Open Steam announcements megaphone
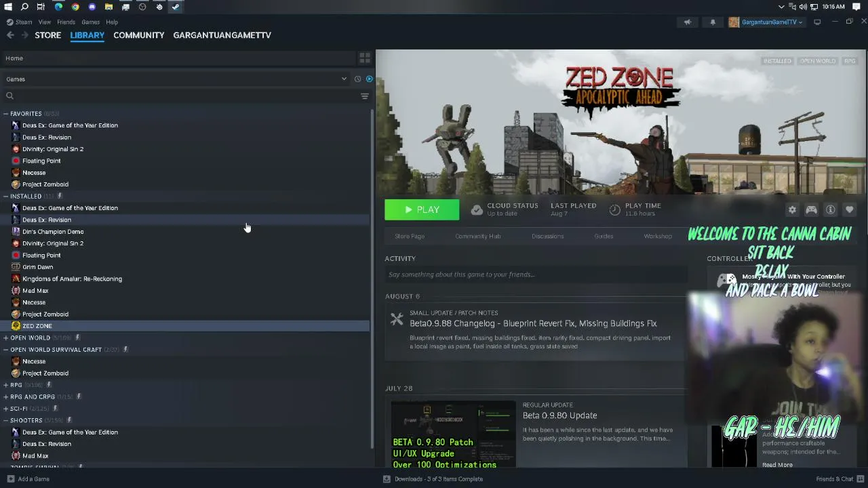The image size is (868, 488). point(688,22)
